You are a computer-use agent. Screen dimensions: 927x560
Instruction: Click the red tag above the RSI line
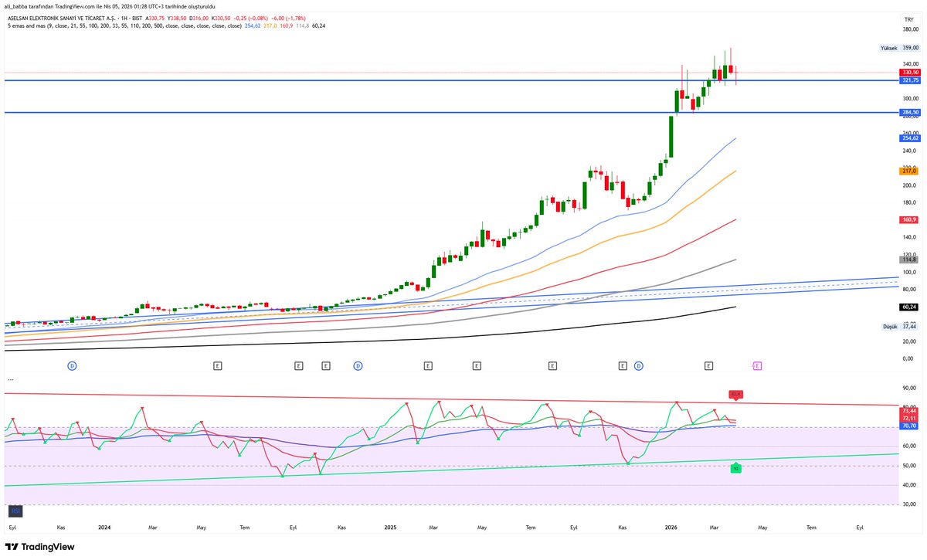click(736, 395)
